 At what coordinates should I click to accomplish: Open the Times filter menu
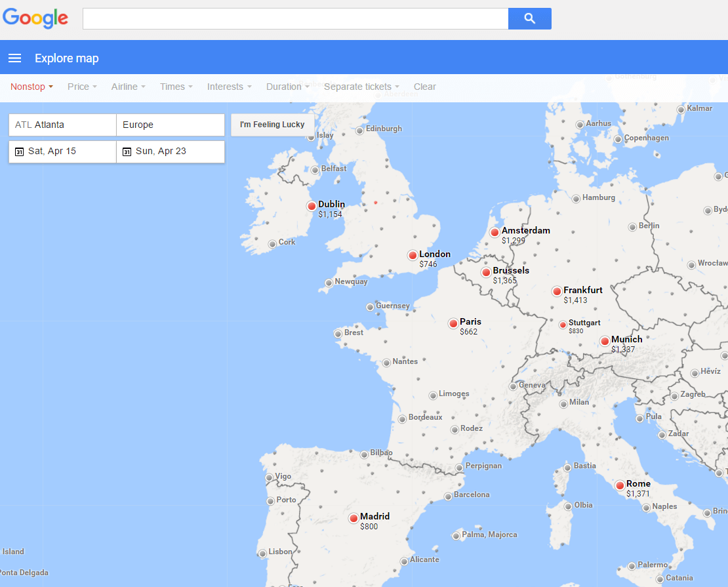coord(176,87)
